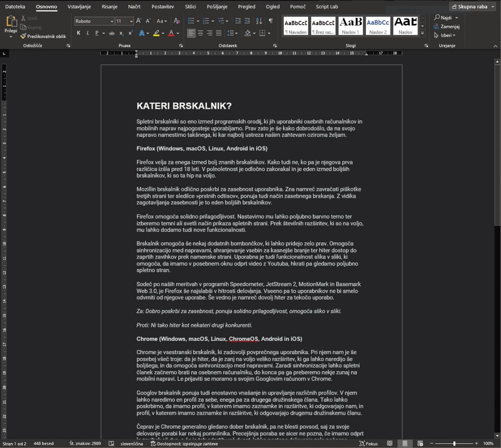This screenshot has height=448, width=501.
Task: Open the Roboto font name dropdown
Action: pos(111,21)
